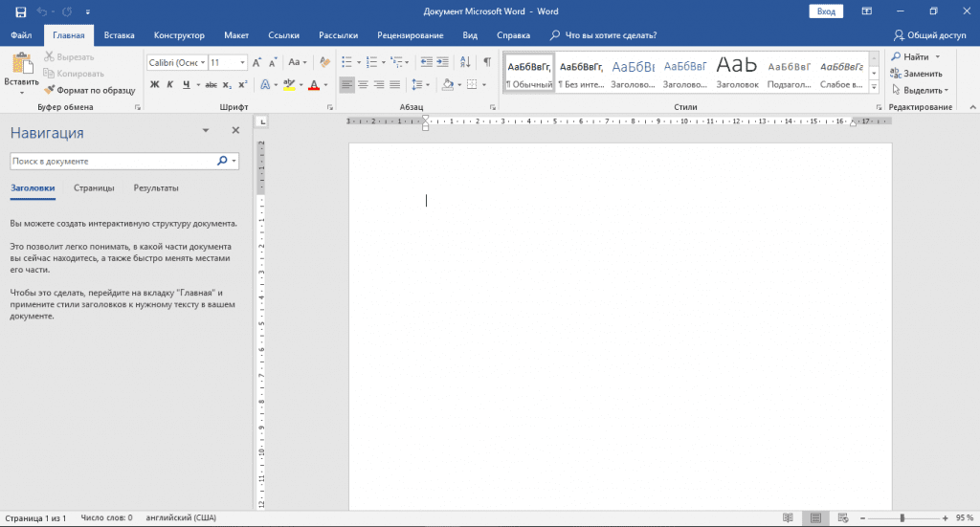
Task: Toggle subscript x₂ formatting
Action: coord(227,84)
